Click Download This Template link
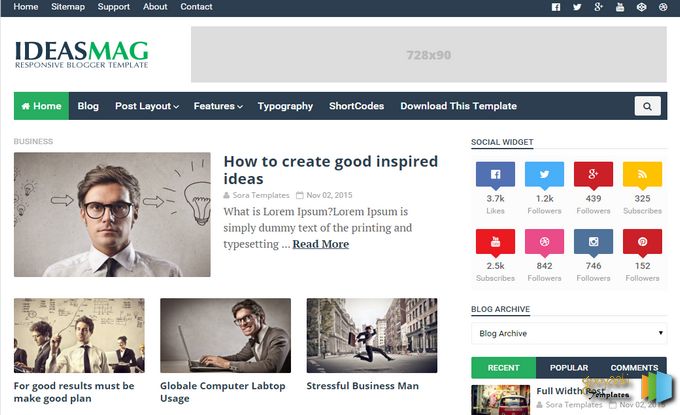This screenshot has height=415, width=680. point(458,106)
